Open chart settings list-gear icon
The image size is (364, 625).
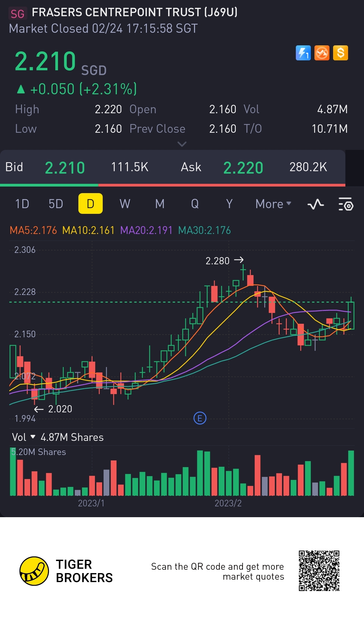346,204
